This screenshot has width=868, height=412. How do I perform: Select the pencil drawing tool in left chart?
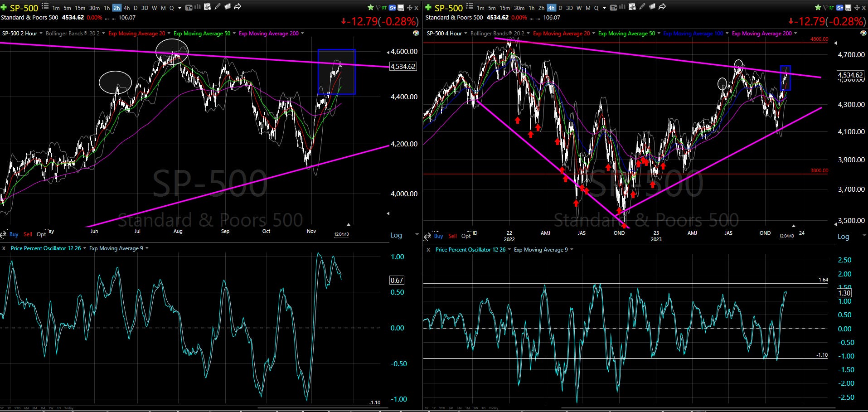pyautogui.click(x=218, y=6)
